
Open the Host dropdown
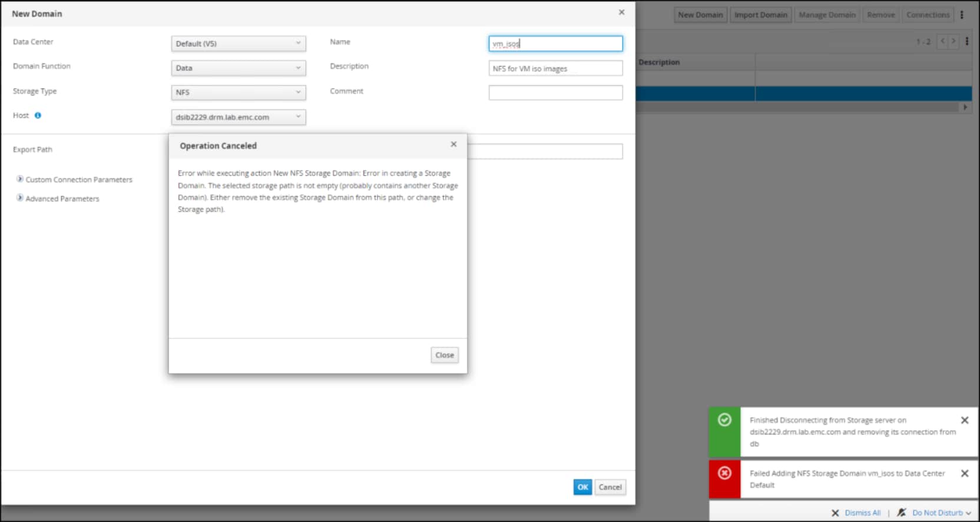239,117
